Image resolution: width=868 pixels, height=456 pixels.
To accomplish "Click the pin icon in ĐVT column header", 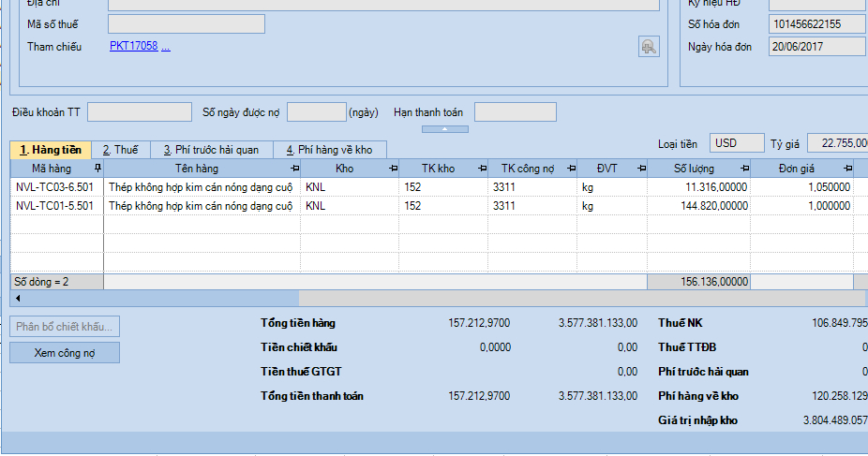I will coord(641,169).
